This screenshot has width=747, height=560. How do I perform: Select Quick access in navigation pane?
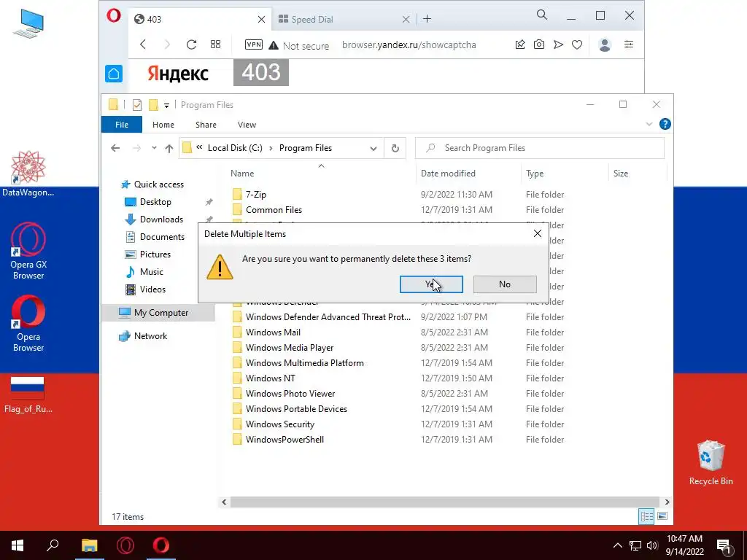158,184
